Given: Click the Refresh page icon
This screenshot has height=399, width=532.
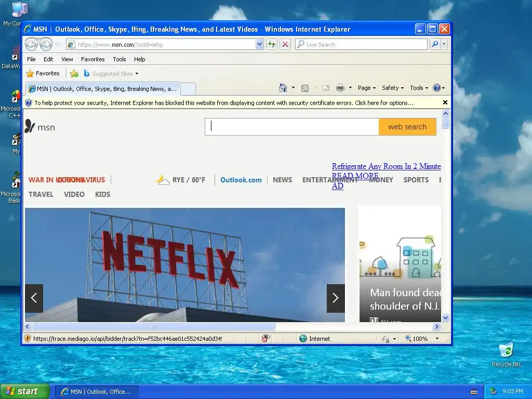Looking at the screenshot, I should tap(272, 45).
